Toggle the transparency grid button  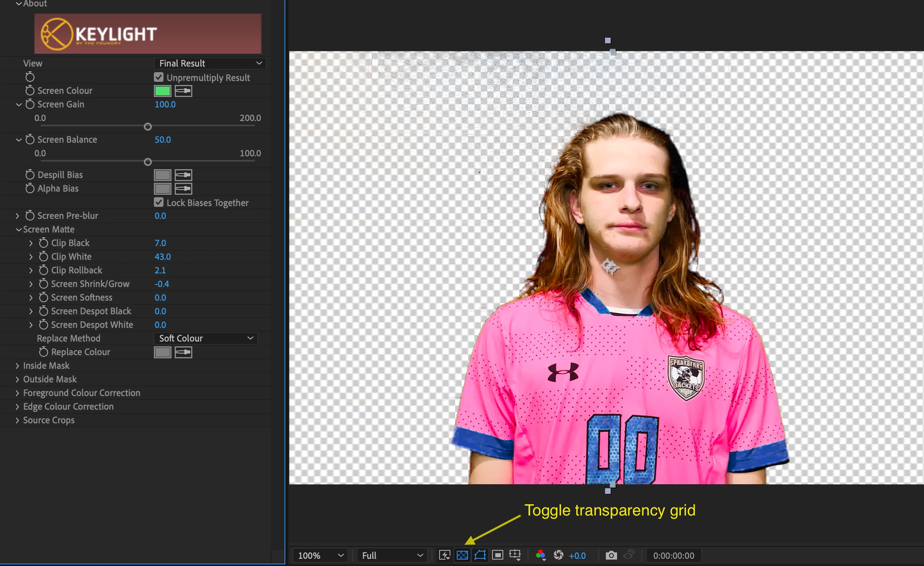pos(462,555)
